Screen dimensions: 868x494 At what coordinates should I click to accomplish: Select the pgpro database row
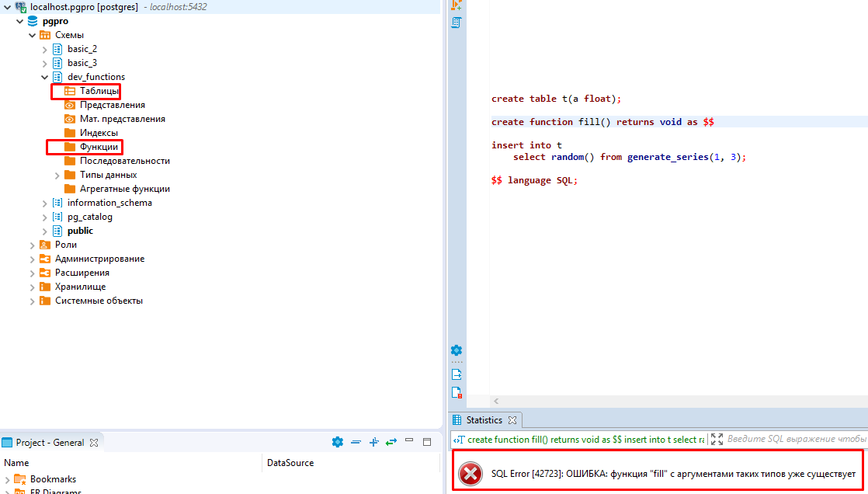click(x=55, y=21)
